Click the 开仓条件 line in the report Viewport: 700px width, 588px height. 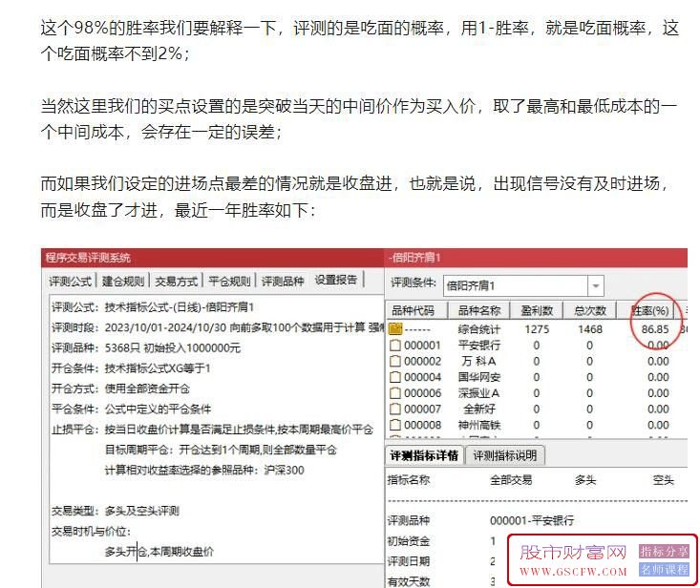(131, 368)
